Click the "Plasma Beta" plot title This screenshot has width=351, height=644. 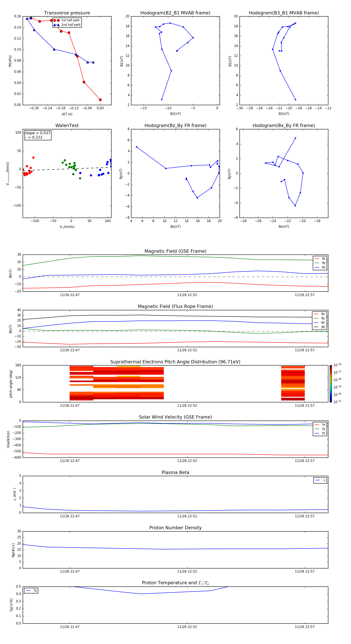coord(175,472)
